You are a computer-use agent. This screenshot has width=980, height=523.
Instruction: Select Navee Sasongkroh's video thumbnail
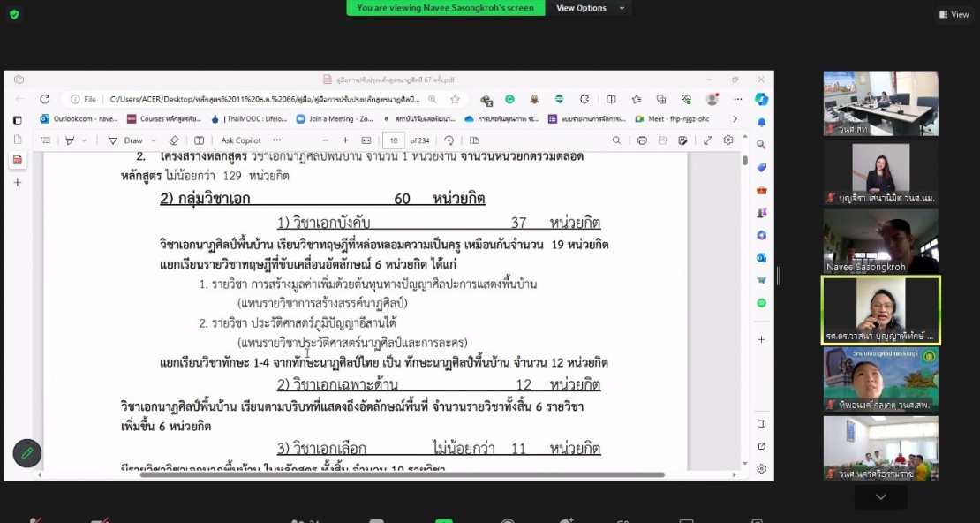880,241
